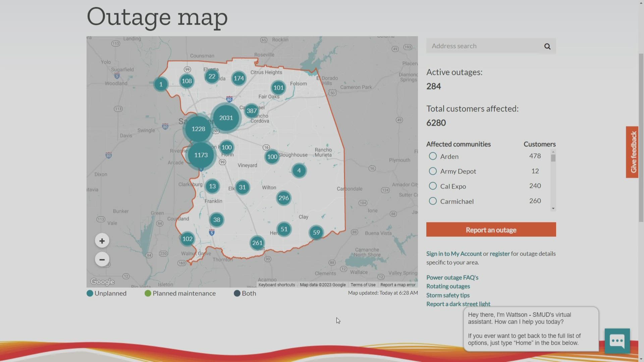Select the 1228 outage cluster marker
Viewport: 644px width, 362px height.
[198, 129]
